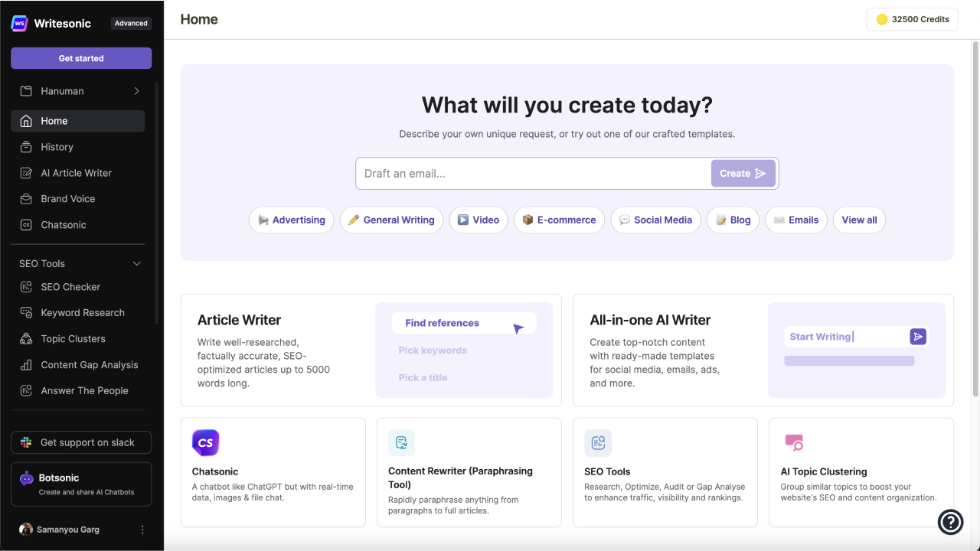
Task: Select the Advertising category chip
Action: (x=292, y=220)
